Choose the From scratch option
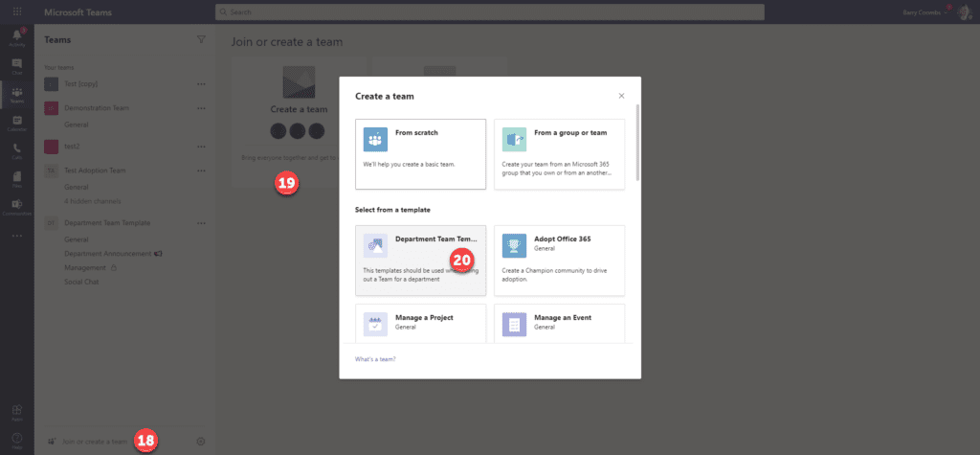The image size is (980, 455). click(421, 154)
